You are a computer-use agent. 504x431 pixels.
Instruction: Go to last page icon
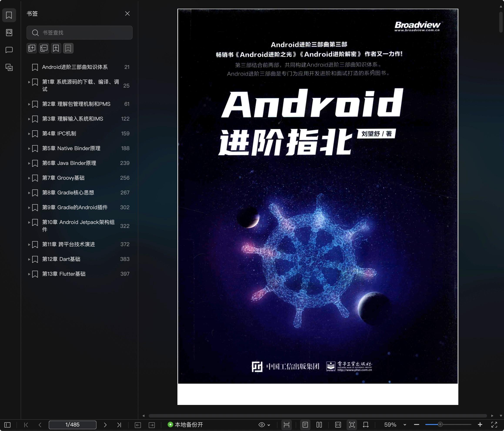tap(119, 425)
